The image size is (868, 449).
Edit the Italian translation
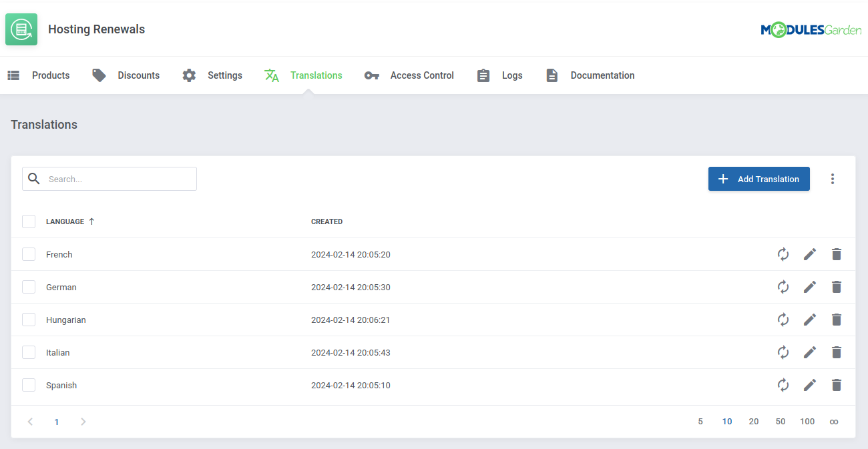pos(810,352)
